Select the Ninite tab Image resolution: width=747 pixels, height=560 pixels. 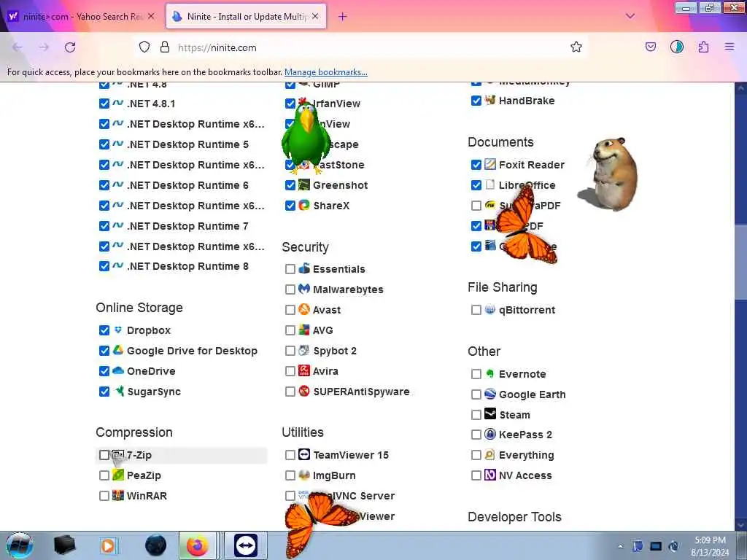(246, 16)
